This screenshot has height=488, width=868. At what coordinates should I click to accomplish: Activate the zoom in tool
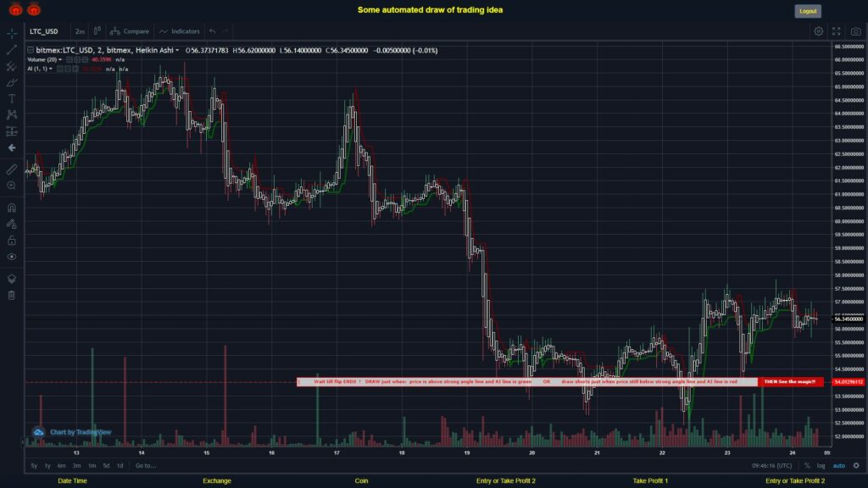pos(12,186)
